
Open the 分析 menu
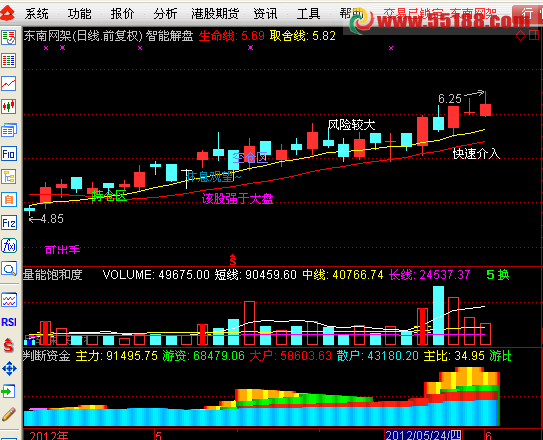[165, 14]
